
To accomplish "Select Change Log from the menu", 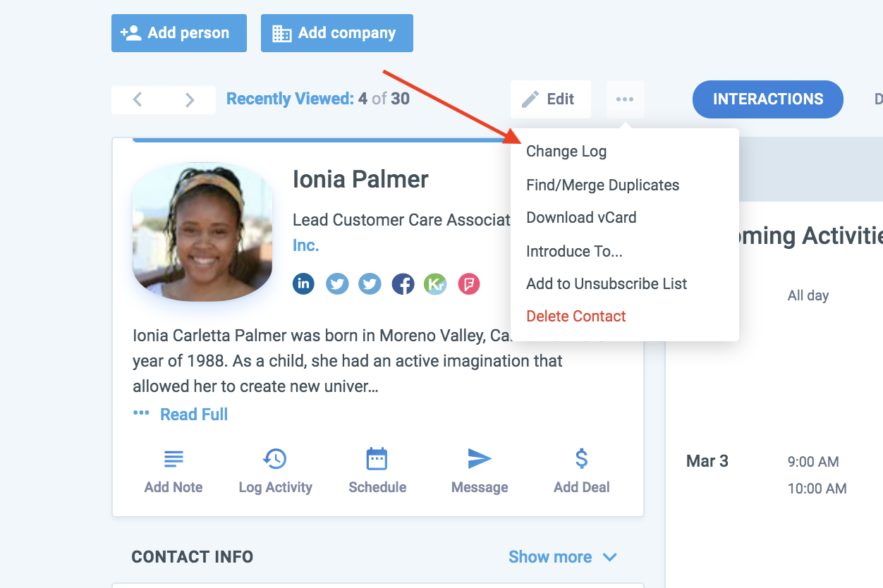I will click(566, 152).
